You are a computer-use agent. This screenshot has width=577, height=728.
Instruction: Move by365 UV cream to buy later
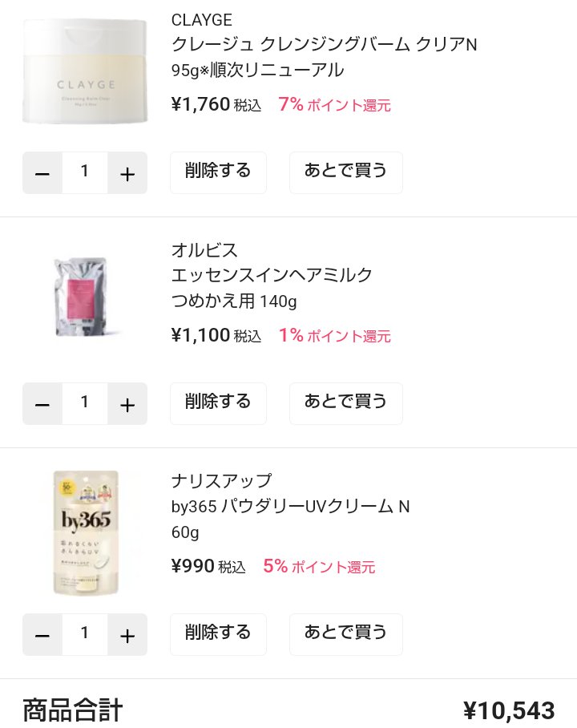coord(345,634)
